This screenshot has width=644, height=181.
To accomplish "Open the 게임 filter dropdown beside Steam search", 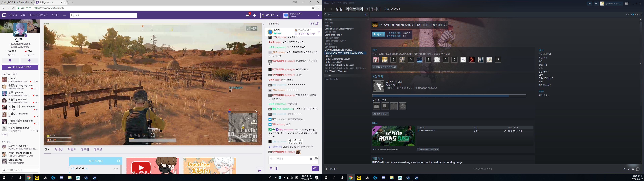I will [366, 15].
